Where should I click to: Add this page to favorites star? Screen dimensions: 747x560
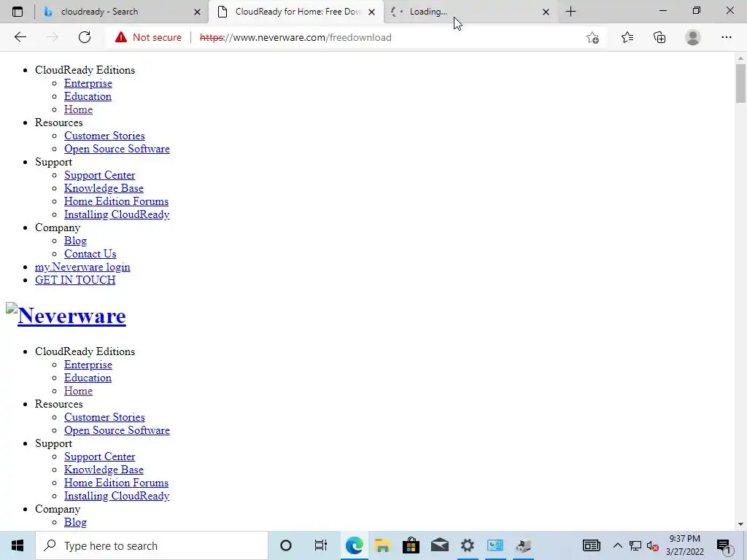coord(592,37)
